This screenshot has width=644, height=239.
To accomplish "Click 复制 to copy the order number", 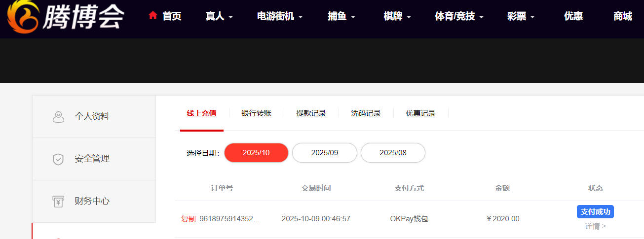I will 188,219.
